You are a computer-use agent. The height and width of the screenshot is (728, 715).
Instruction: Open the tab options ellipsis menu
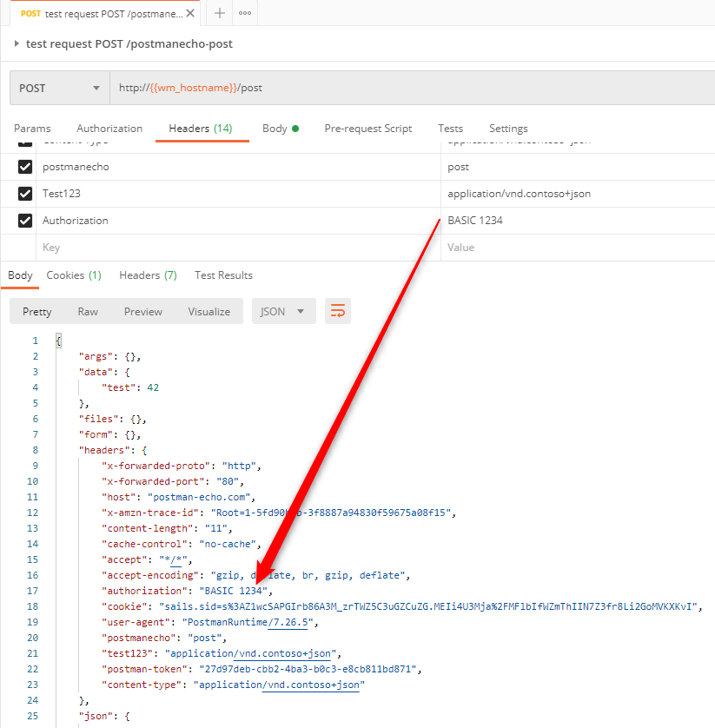point(245,13)
